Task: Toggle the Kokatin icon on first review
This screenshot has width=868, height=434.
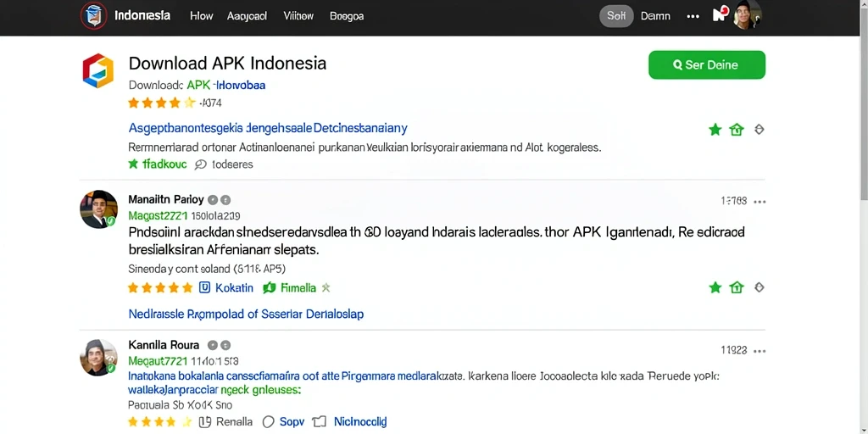Action: pos(204,287)
